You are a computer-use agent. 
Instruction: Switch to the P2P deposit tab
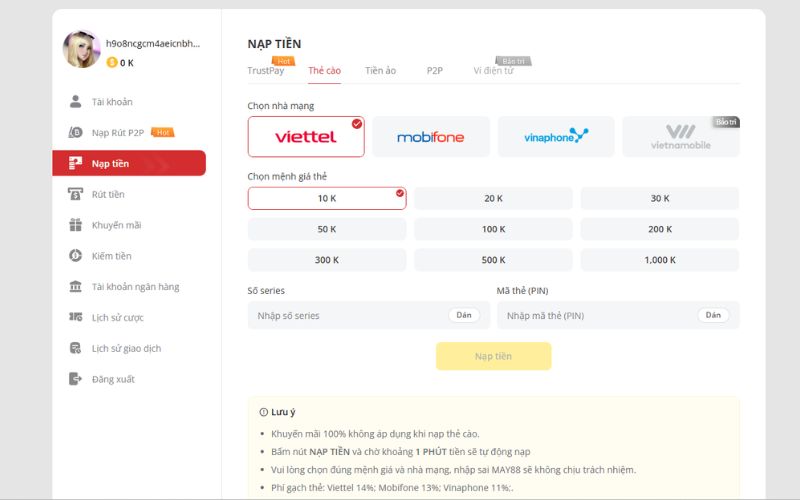[x=434, y=71]
